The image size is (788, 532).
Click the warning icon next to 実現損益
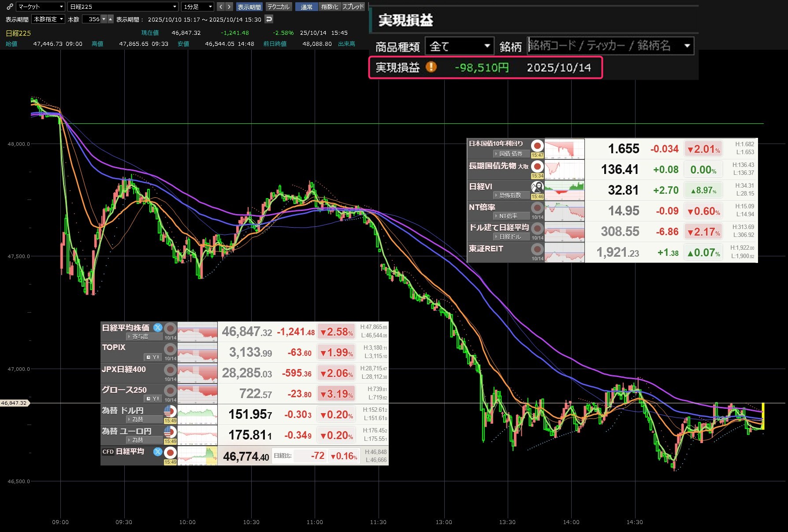pyautogui.click(x=431, y=67)
